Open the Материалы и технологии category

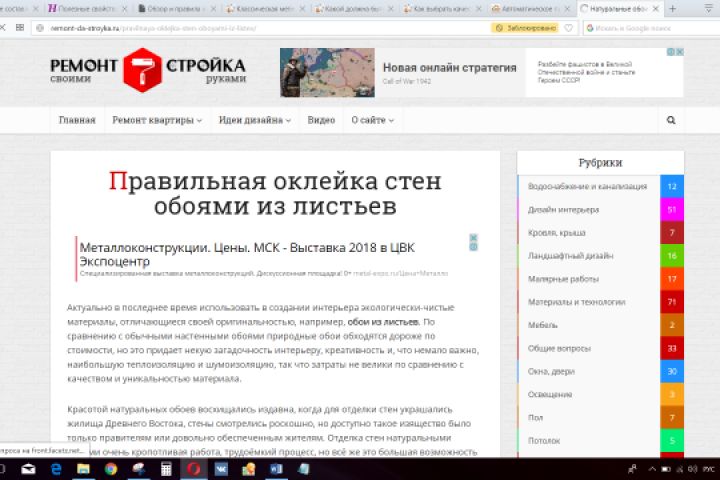coord(577,302)
